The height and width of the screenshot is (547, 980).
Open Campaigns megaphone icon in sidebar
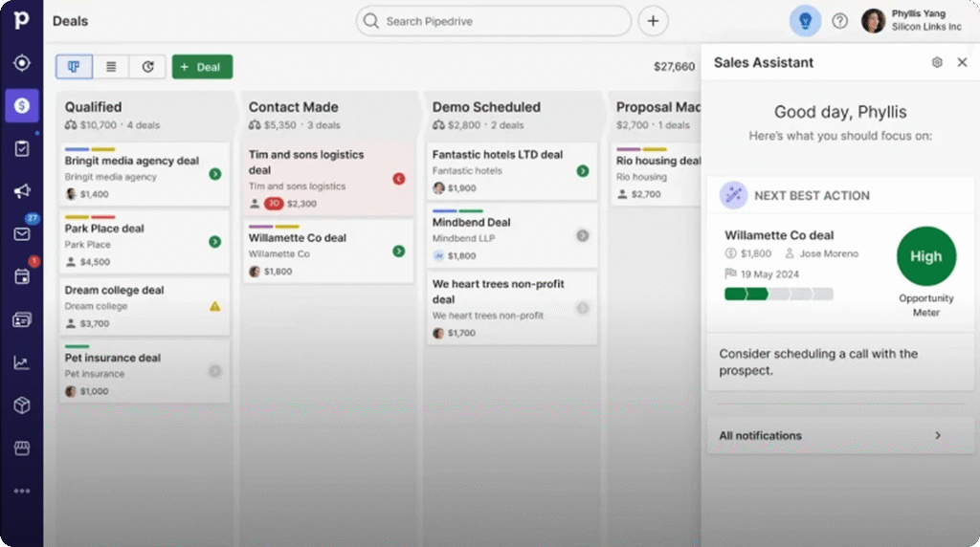point(22,191)
